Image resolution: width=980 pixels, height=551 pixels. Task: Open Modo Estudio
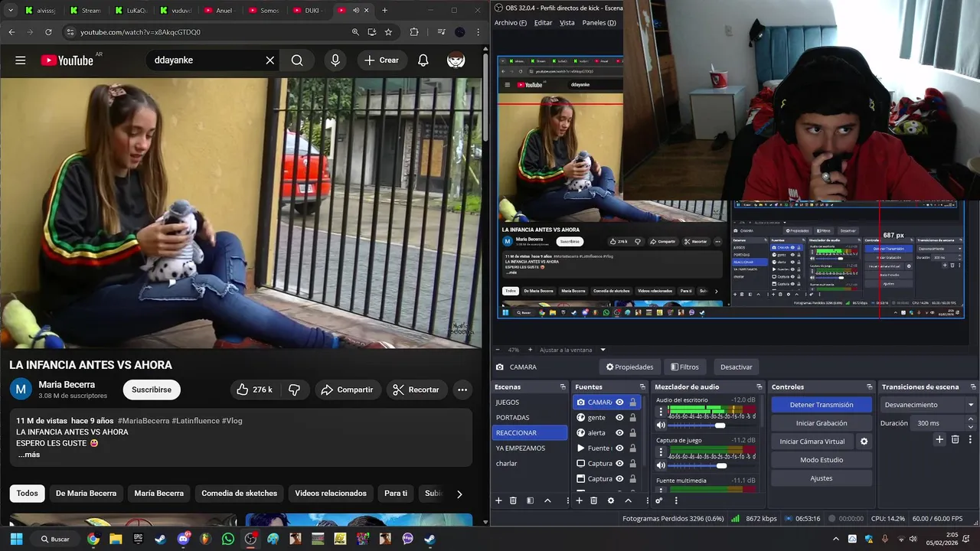pyautogui.click(x=821, y=460)
